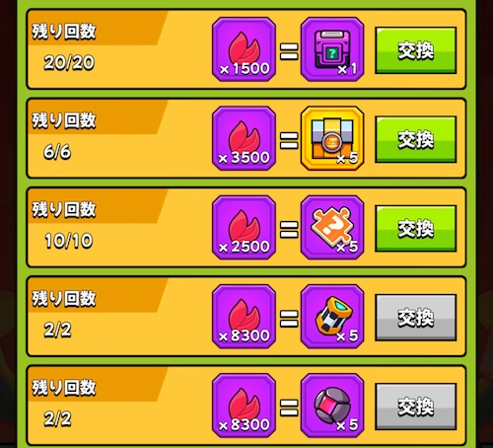Screen dimensions: 493x448
Task: Tap the first x8300 petal cost icon
Action: click(x=244, y=317)
